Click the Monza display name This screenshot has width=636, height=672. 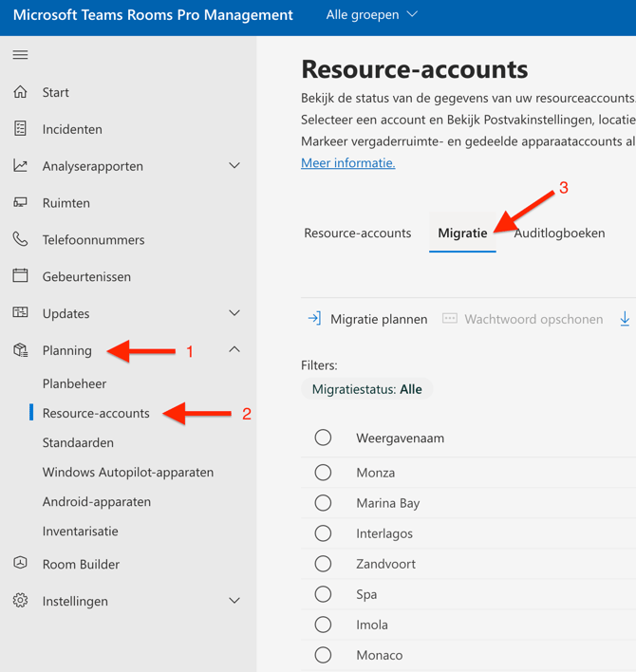click(x=375, y=473)
